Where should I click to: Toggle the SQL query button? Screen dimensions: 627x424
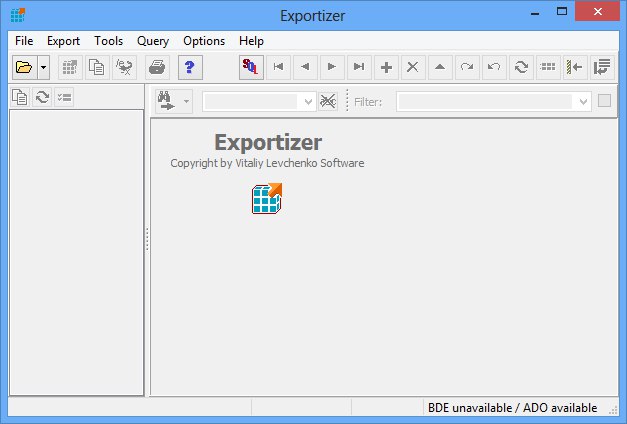(x=252, y=67)
